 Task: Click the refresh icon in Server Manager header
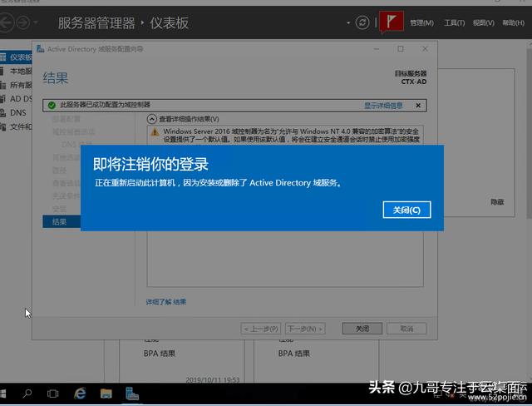[x=362, y=22]
